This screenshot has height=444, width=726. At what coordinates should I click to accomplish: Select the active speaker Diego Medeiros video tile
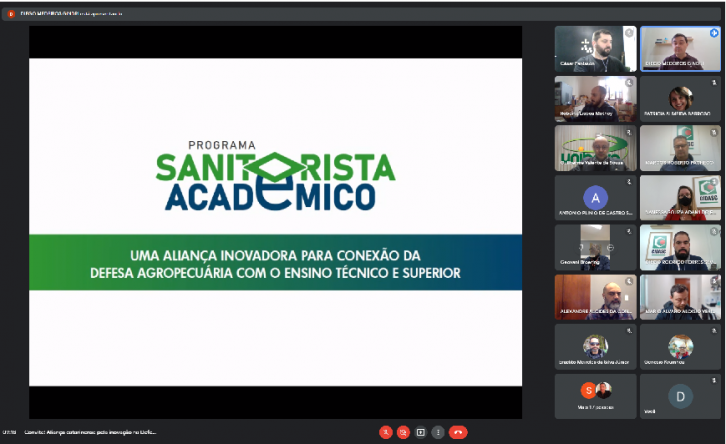point(680,49)
